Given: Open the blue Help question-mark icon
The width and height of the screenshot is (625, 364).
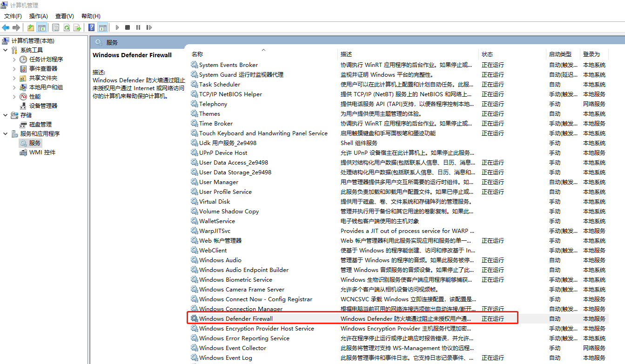Looking at the screenshot, I should point(92,27).
